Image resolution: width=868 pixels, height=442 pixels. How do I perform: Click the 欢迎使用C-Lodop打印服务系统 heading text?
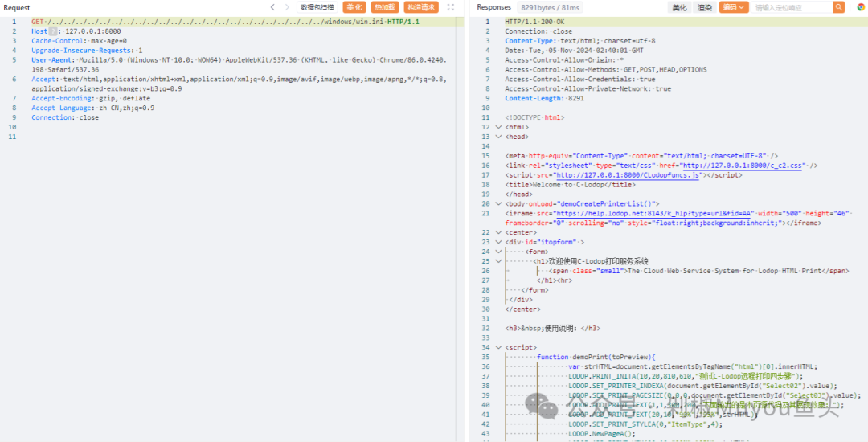[599, 261]
